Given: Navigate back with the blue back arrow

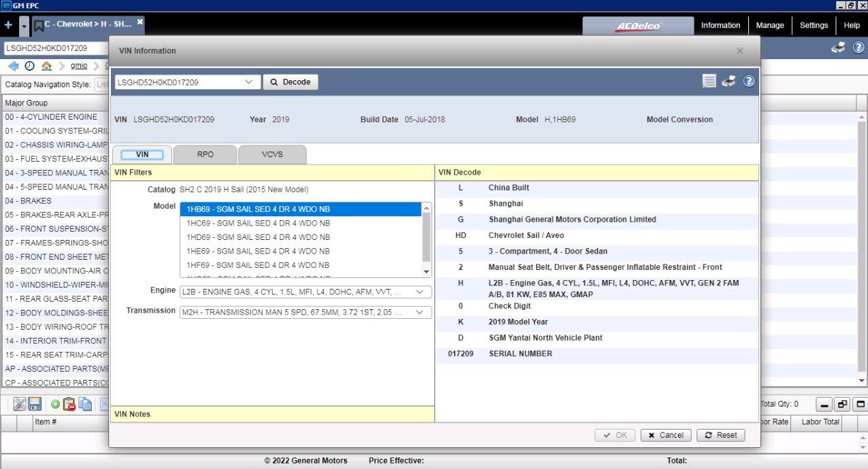Looking at the screenshot, I should pyautogui.click(x=14, y=65).
